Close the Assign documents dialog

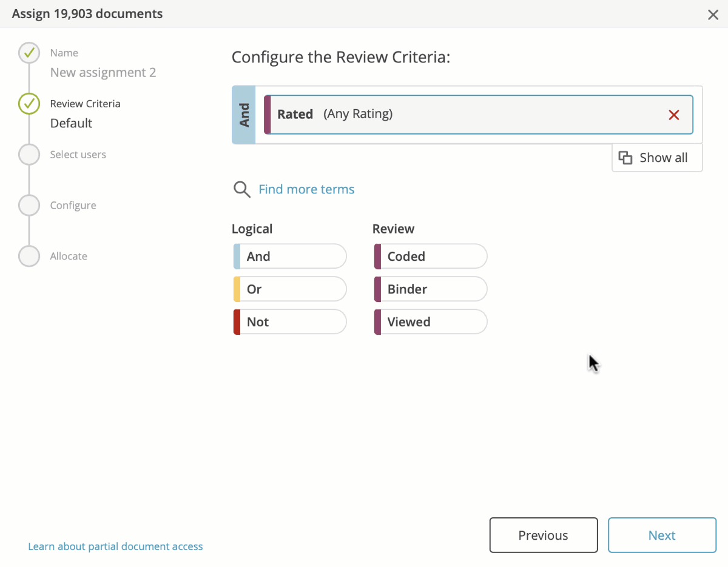pyautogui.click(x=713, y=15)
